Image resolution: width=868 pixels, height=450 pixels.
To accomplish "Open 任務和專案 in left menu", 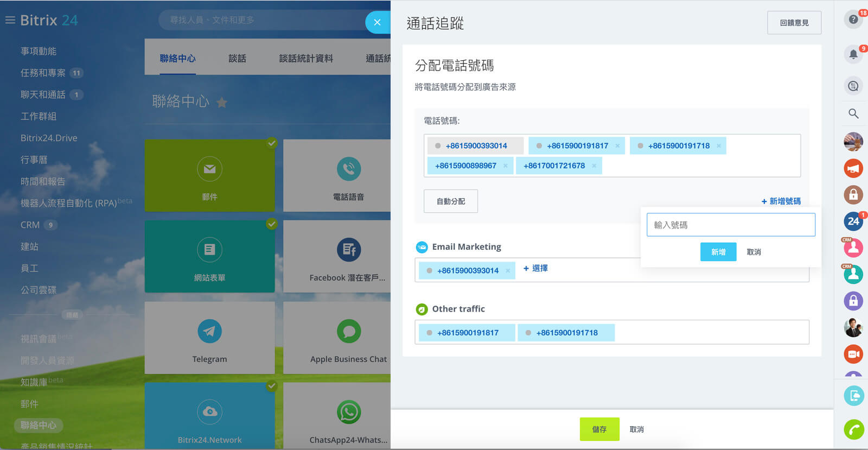I will (43, 73).
